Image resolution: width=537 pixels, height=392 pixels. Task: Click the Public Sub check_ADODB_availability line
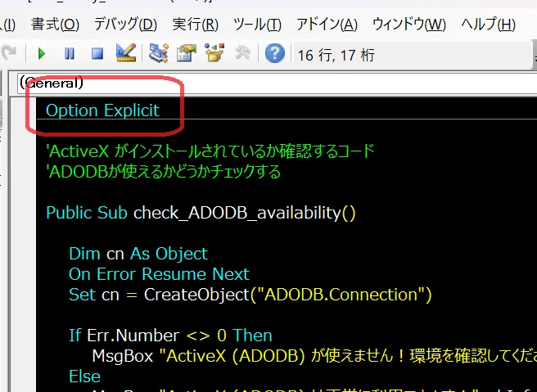click(x=201, y=213)
